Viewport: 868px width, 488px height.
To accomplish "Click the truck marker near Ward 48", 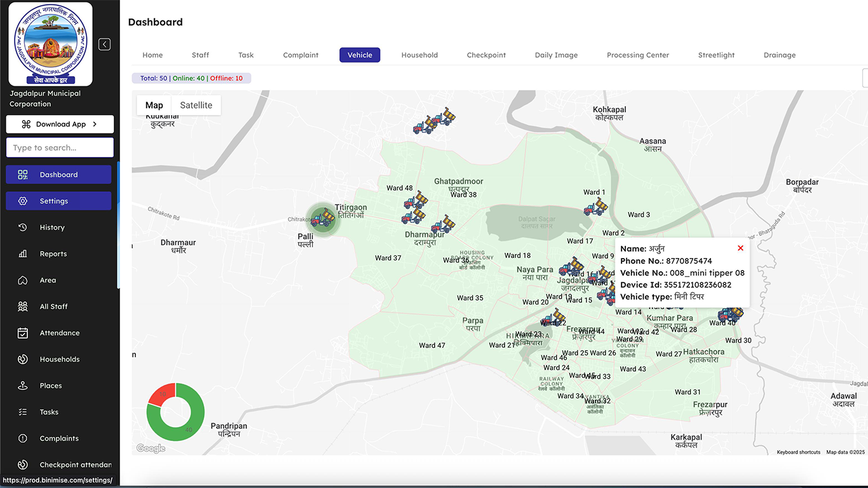I will (x=416, y=201).
